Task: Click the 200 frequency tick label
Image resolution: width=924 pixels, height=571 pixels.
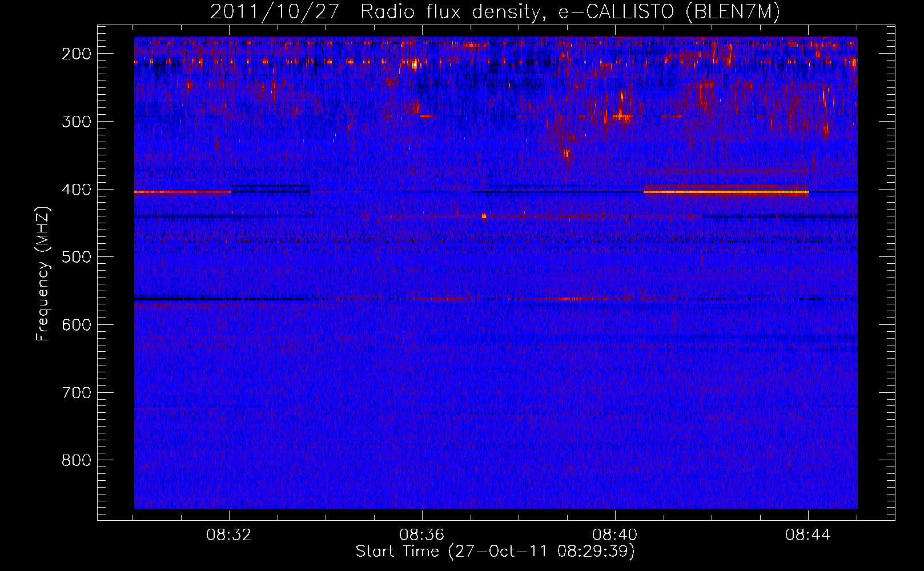Action: point(76,54)
